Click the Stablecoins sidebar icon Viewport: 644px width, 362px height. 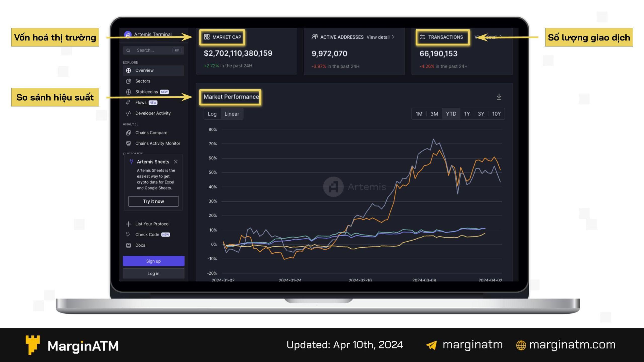pyautogui.click(x=129, y=92)
